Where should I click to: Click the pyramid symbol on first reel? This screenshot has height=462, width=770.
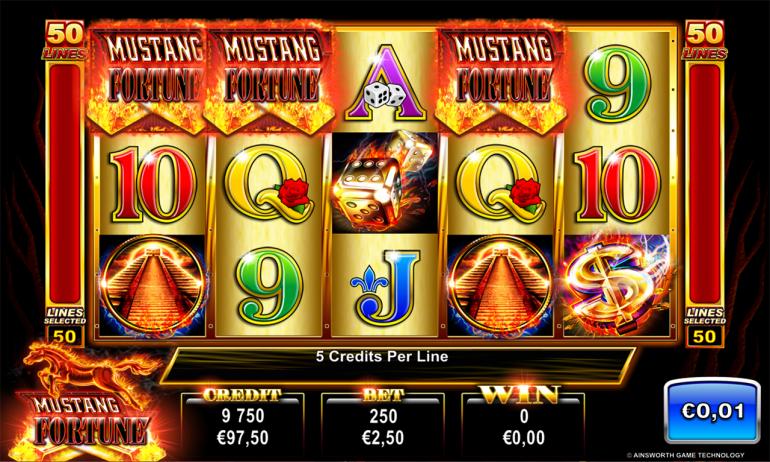pos(153,286)
